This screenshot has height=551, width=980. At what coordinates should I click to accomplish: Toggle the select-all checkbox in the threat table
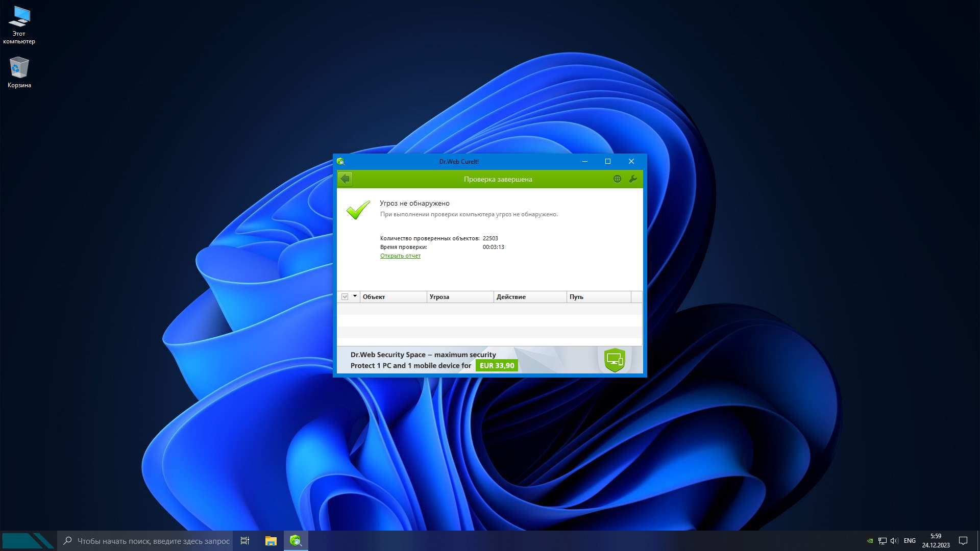[345, 297]
